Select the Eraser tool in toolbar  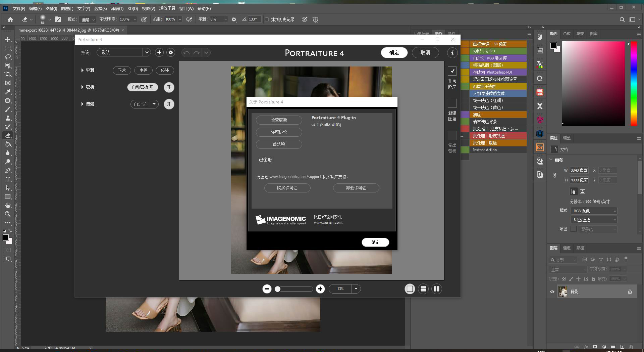point(8,135)
